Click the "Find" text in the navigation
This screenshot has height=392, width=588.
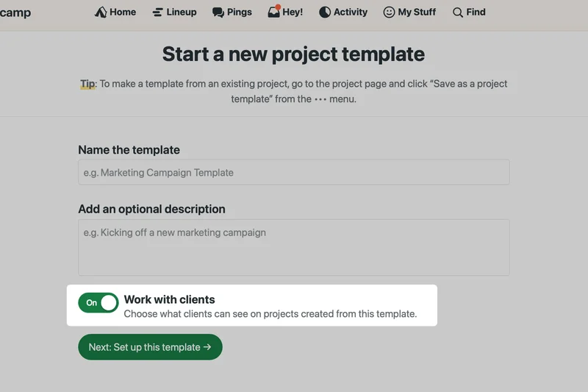[x=476, y=13]
